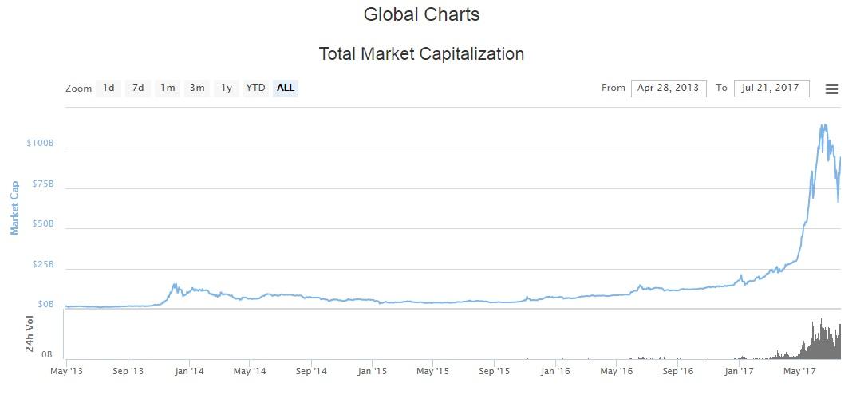Click the Global Charts heading
This screenshot has height=395, width=868.
421,14
